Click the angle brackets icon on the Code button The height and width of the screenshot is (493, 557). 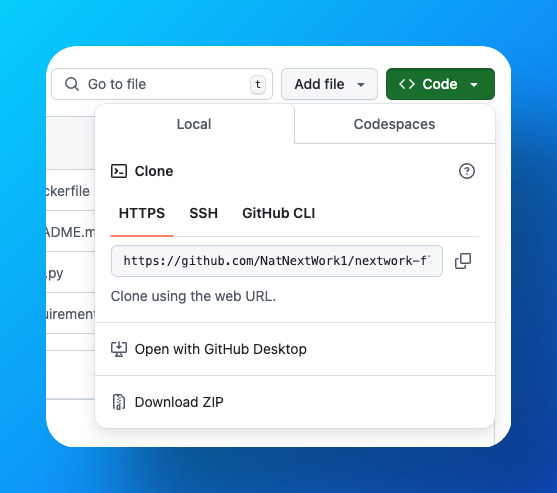[407, 84]
